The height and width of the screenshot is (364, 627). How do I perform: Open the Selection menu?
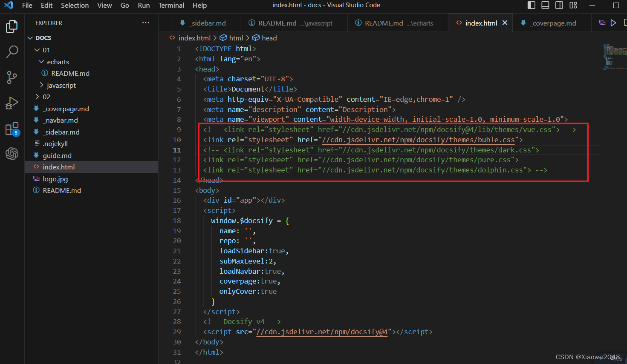click(75, 5)
